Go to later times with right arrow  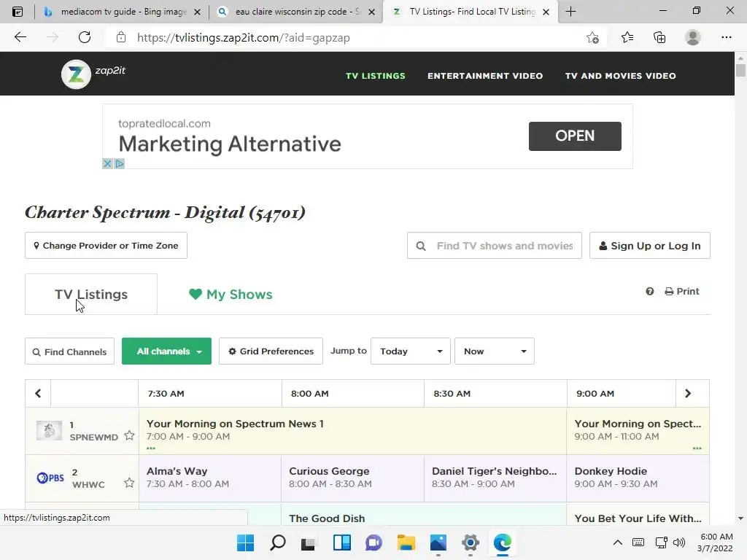pos(688,393)
